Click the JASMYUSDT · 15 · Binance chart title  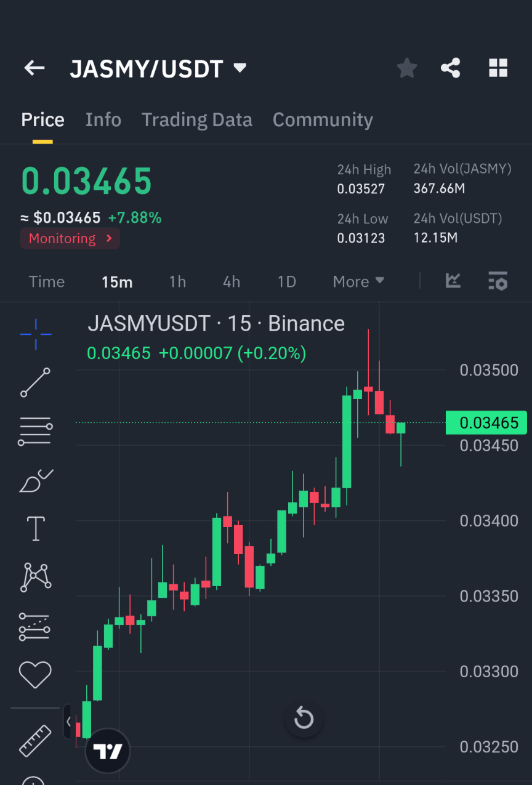216,323
